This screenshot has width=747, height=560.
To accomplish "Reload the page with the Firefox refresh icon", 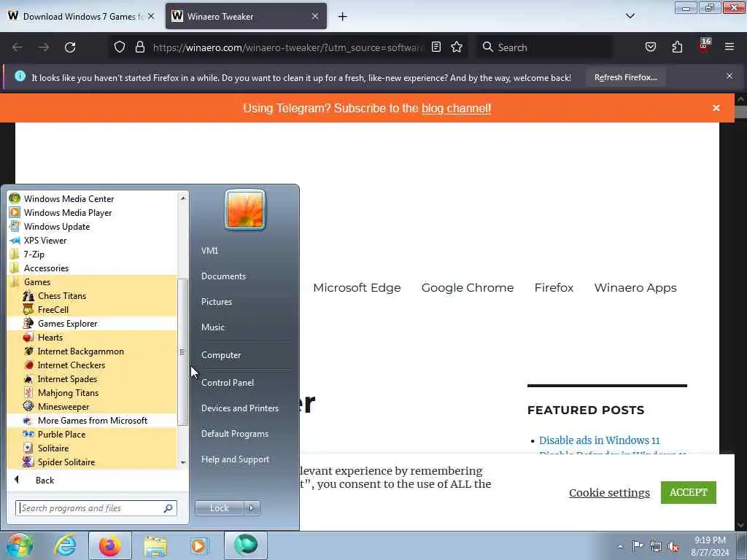I will [x=70, y=47].
